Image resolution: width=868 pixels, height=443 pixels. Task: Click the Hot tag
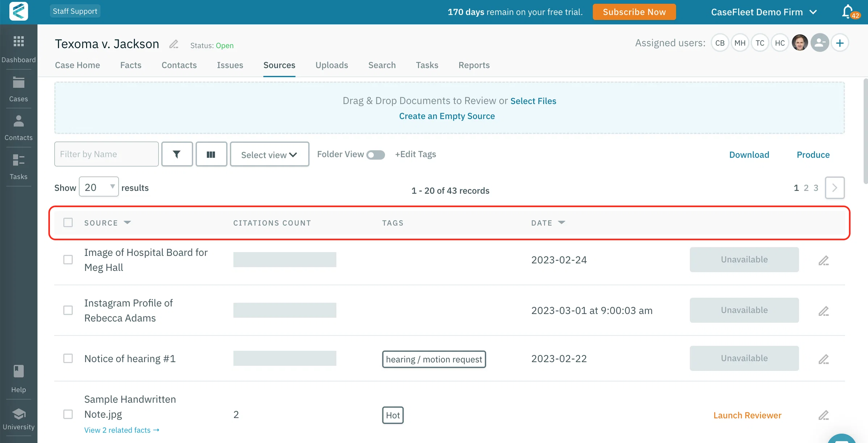[x=393, y=415]
